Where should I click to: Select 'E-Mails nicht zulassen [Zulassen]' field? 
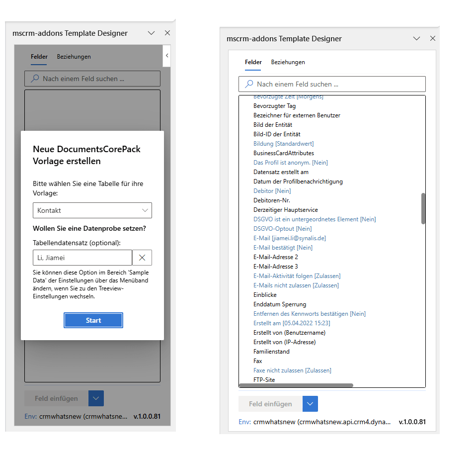pos(296,285)
